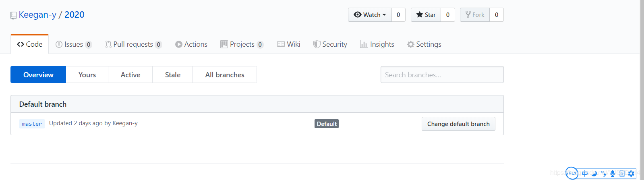Switch to the Stale branches tab
The height and width of the screenshot is (180, 644).
tap(172, 75)
